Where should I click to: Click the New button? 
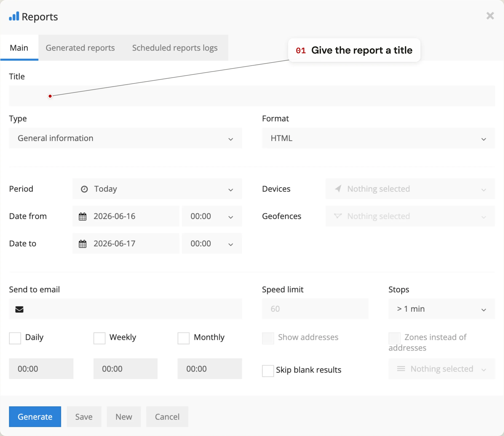click(x=124, y=416)
